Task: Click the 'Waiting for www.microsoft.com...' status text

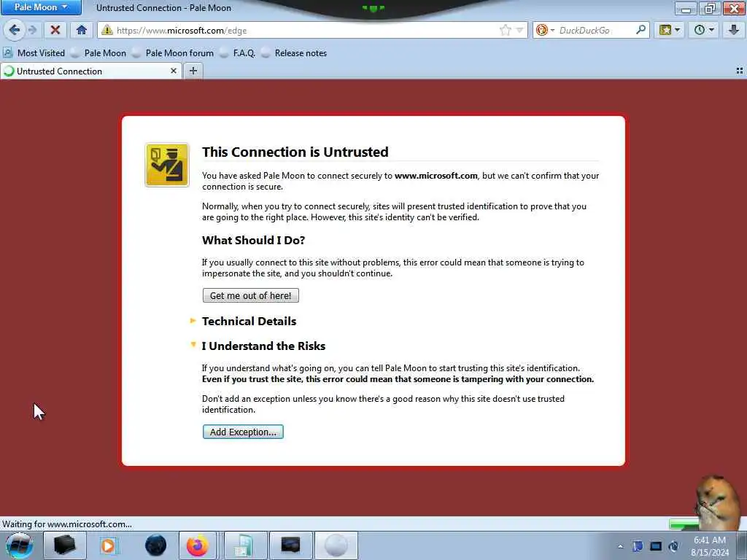Action: pos(67,524)
